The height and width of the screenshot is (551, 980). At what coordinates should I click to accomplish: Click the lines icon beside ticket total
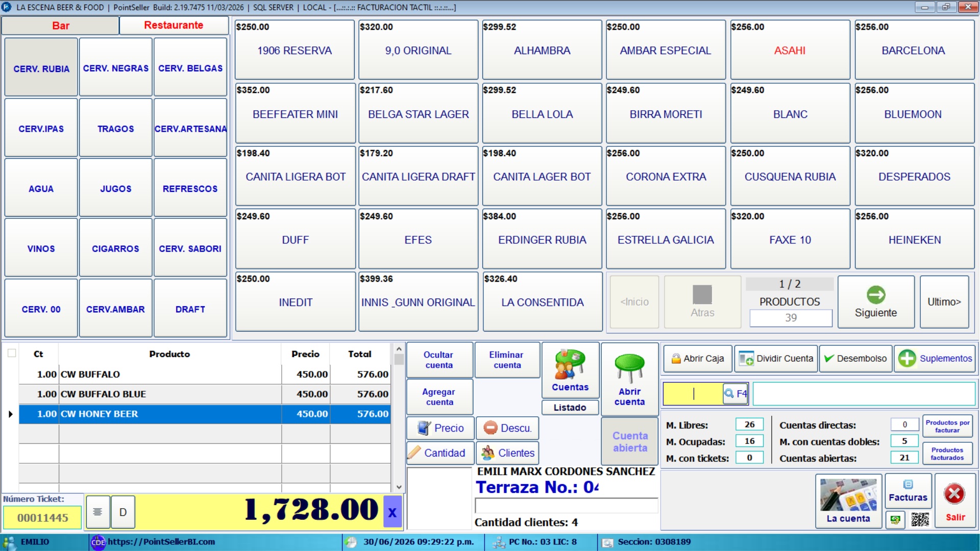(97, 512)
